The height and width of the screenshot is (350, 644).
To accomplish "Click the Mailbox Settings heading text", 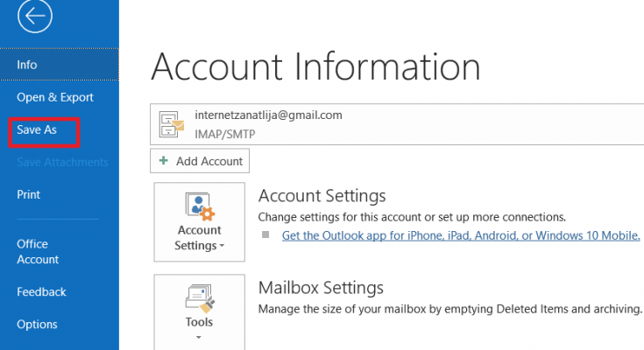I will pos(321,288).
